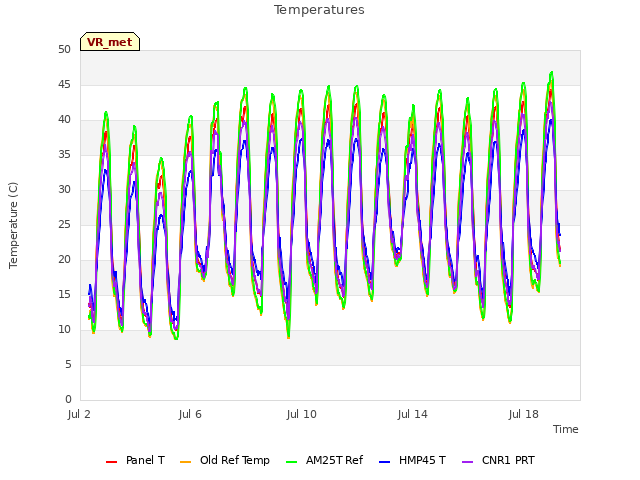This screenshot has width=640, height=480.
Task: Click the Temperature (C) axis label
Action: coord(13,225)
